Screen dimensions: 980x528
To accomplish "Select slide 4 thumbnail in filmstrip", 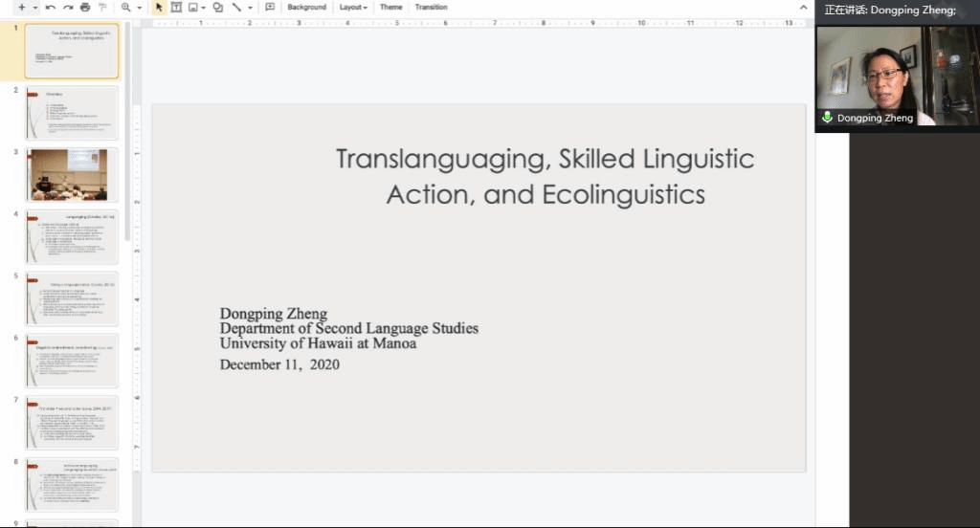I will point(71,237).
